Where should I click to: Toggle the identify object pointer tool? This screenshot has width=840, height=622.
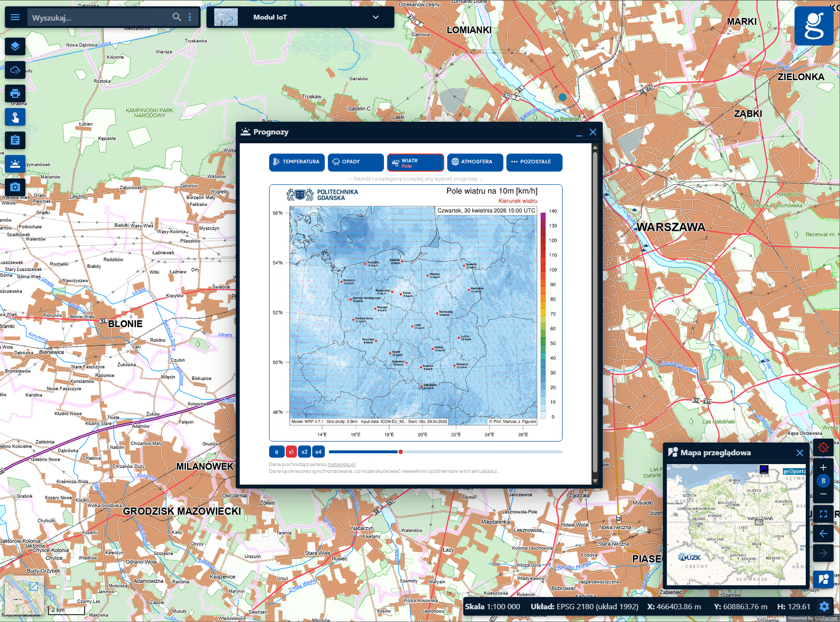point(15,117)
